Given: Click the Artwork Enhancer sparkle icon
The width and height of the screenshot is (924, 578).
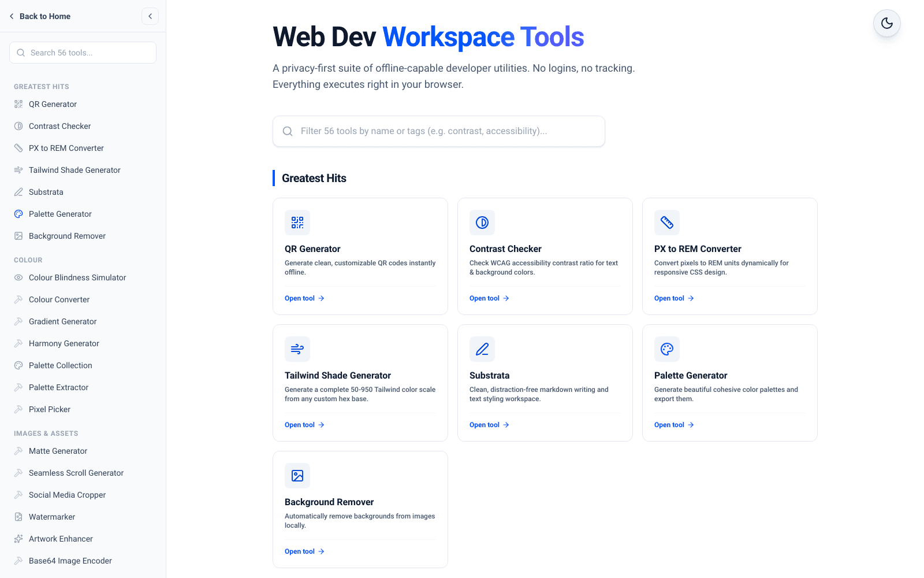Looking at the screenshot, I should 18,539.
